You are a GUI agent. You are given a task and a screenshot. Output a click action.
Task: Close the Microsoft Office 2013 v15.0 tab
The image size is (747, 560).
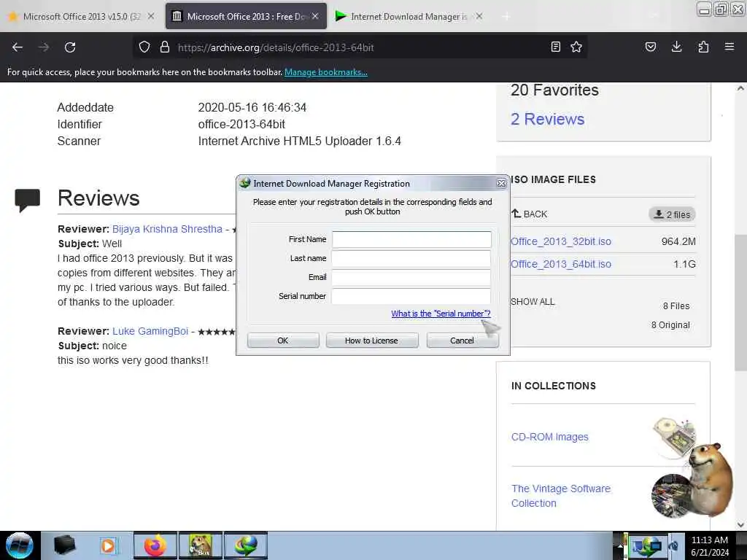(150, 16)
